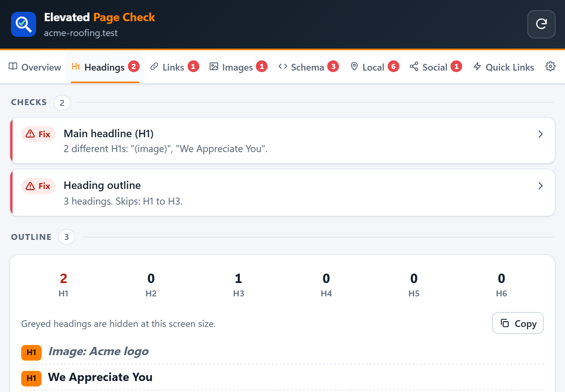
Task: Expand the Main headline (H1) check chevron
Action: point(540,134)
